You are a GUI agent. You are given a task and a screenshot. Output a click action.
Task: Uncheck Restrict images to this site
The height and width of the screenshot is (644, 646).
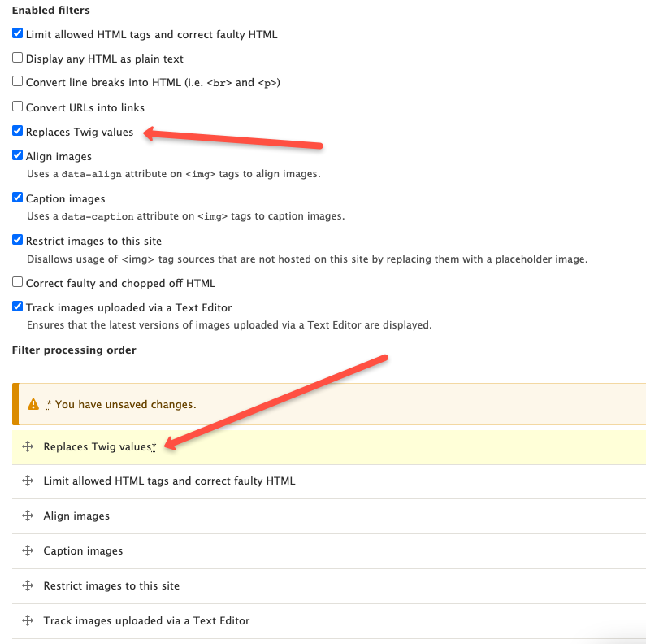(x=17, y=240)
